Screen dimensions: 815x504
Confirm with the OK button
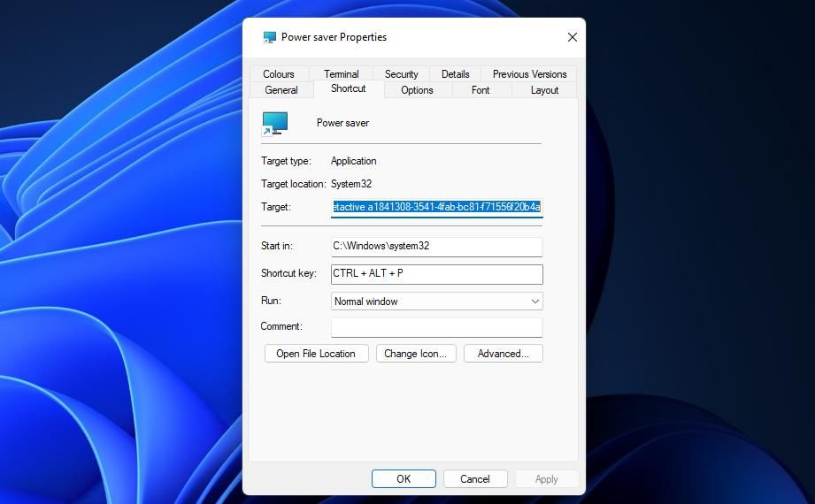(404, 479)
